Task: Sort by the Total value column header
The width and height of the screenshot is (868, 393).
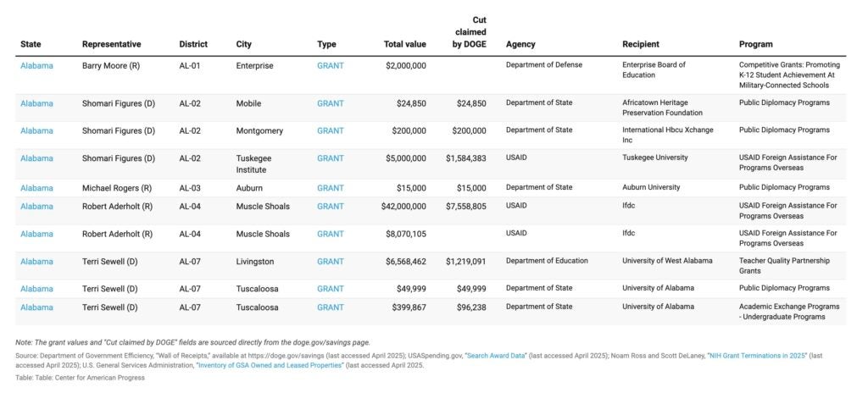Action: click(405, 44)
